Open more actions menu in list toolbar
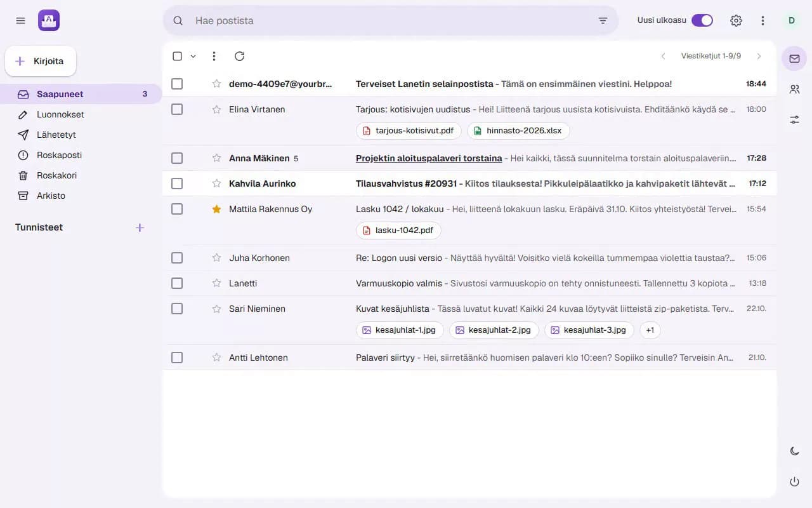 pyautogui.click(x=214, y=56)
